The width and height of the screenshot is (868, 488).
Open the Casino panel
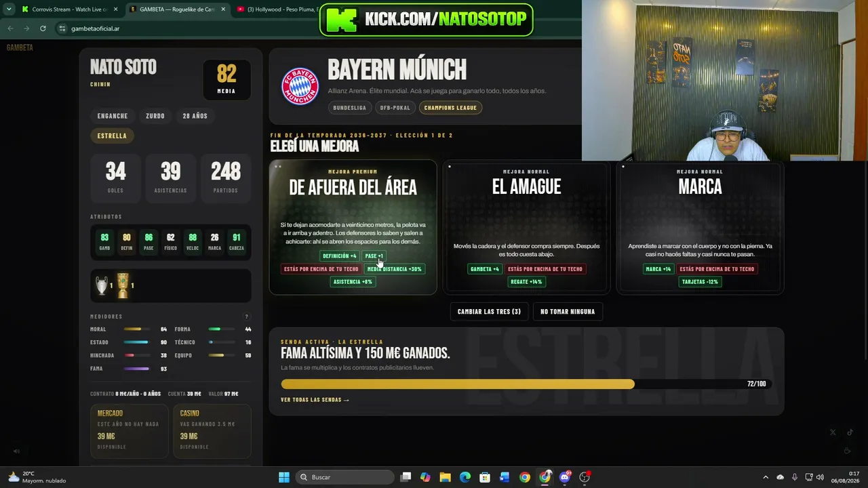pos(212,431)
